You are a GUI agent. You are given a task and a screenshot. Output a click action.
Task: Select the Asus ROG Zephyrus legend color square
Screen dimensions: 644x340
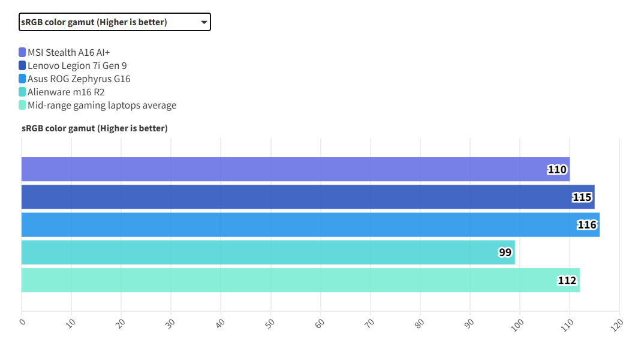[22, 79]
